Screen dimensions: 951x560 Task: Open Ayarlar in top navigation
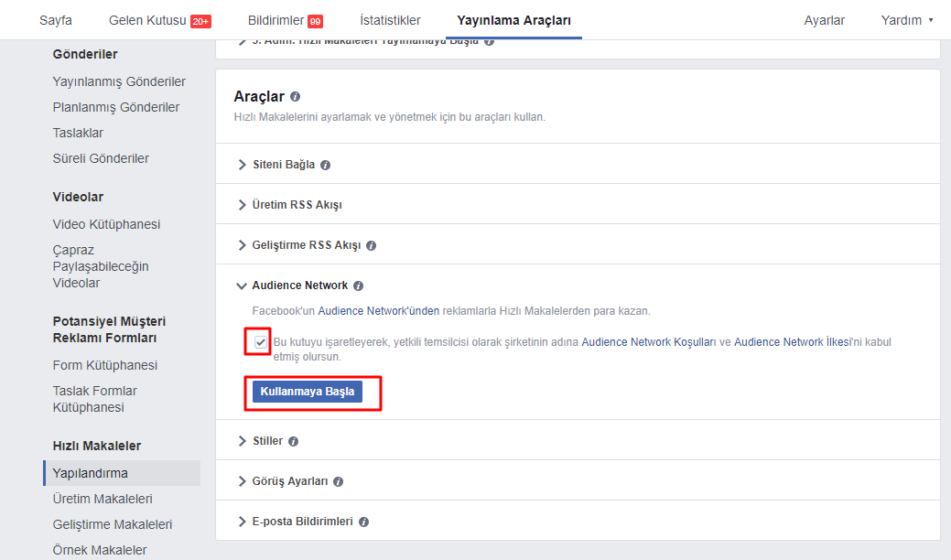tap(824, 20)
